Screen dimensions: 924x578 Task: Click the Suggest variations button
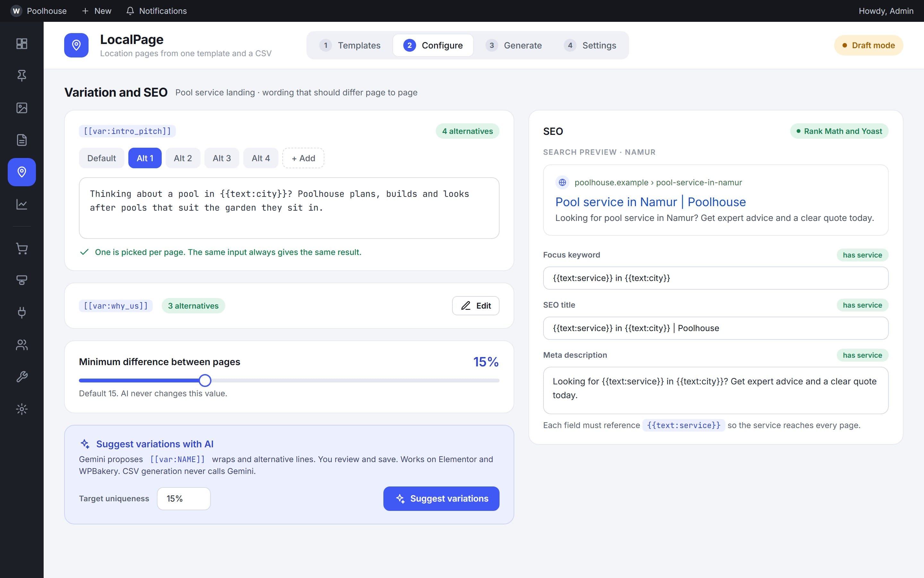click(x=441, y=498)
